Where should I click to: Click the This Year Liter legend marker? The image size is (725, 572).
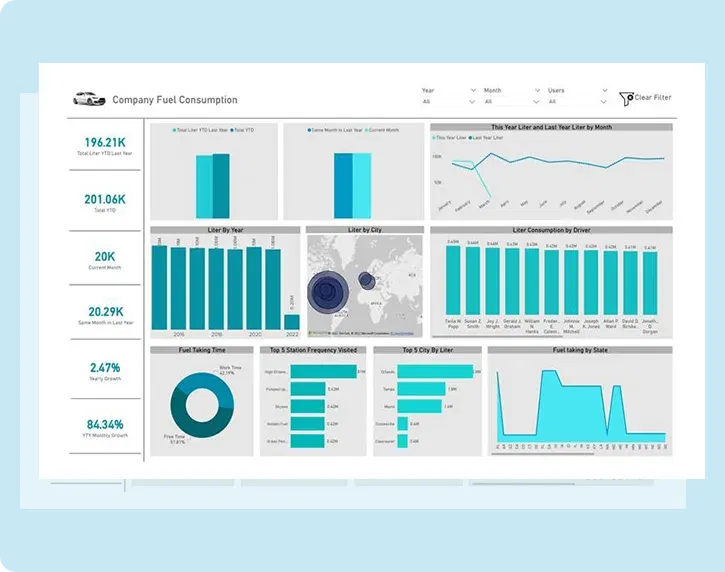(435, 137)
